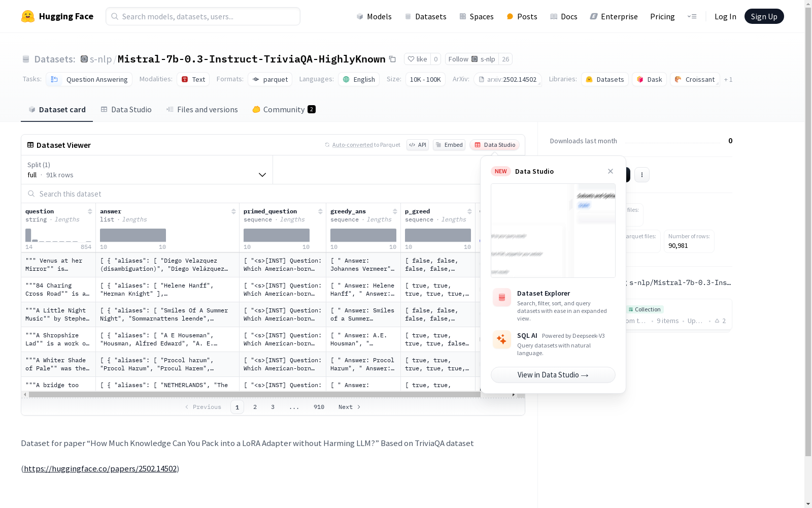Click the Sign Up button

(x=764, y=16)
